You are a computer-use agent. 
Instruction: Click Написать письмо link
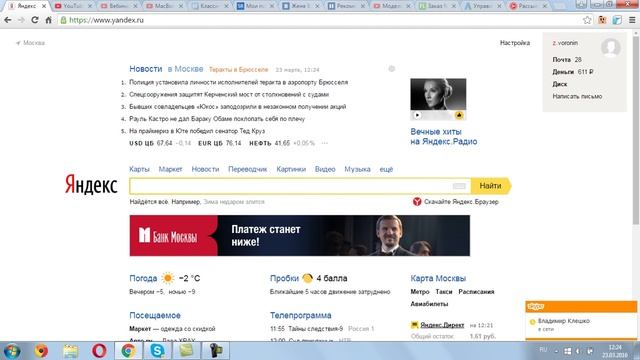(577, 96)
